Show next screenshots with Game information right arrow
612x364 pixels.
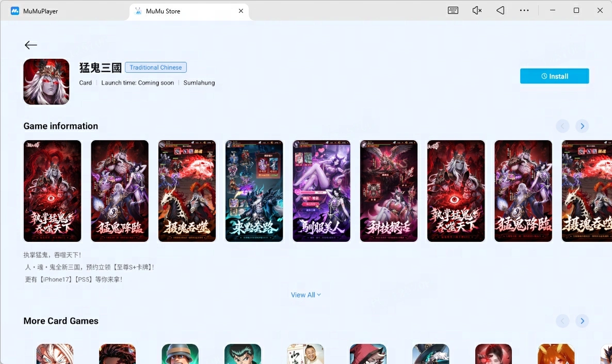click(x=582, y=126)
